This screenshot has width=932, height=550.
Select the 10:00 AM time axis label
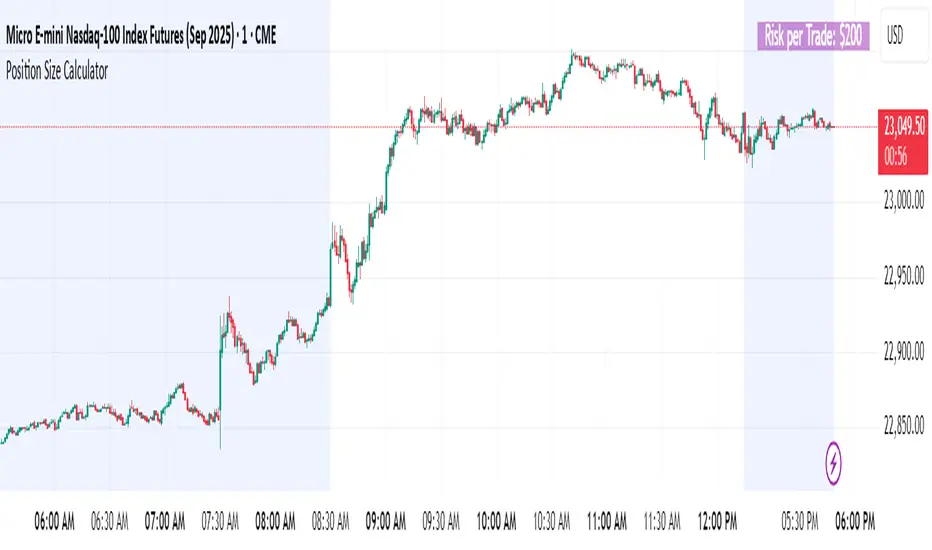click(x=498, y=521)
